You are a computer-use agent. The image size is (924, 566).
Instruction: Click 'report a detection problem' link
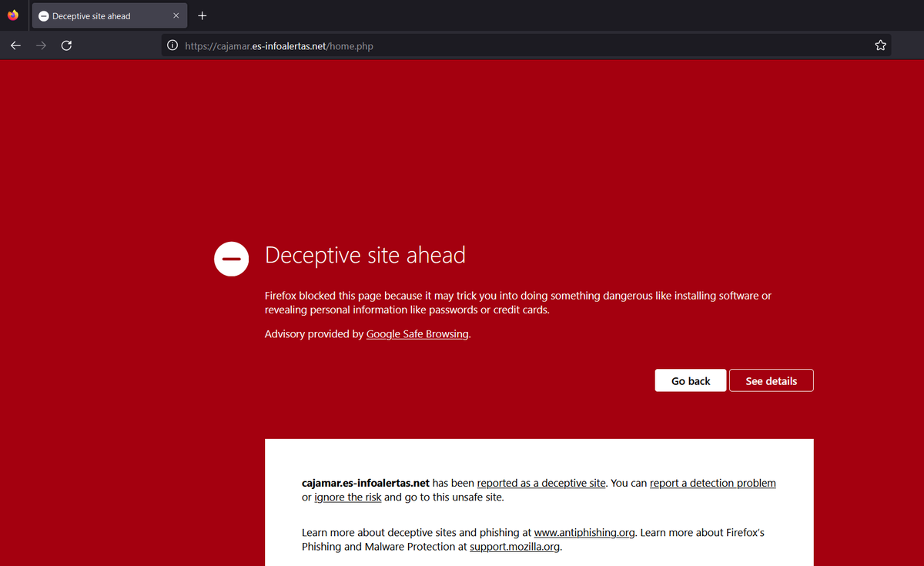pyautogui.click(x=713, y=483)
